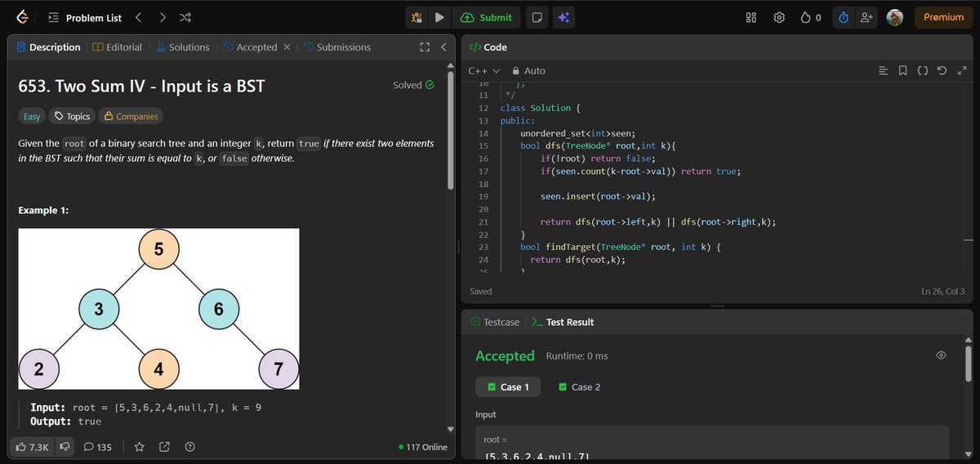Click the Code panel header

(x=488, y=47)
